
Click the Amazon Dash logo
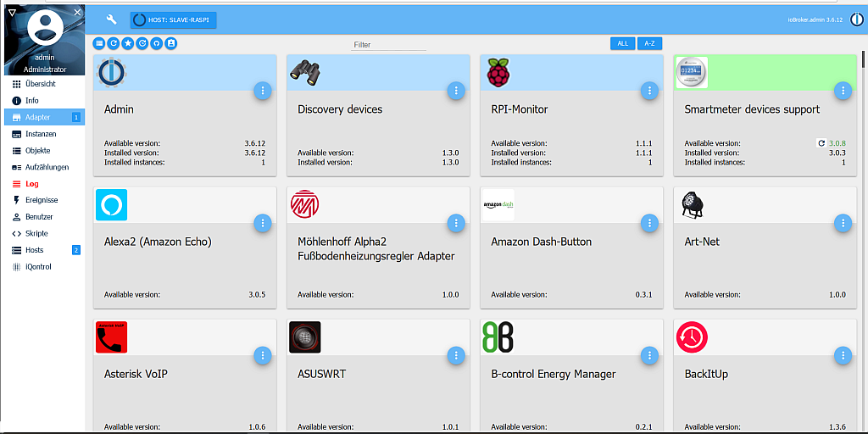point(498,205)
